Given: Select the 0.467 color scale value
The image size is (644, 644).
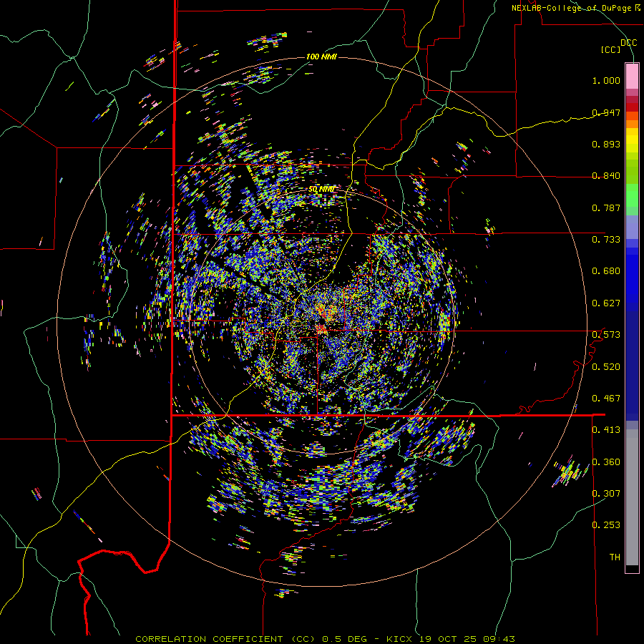Looking at the screenshot, I should pyautogui.click(x=606, y=398).
